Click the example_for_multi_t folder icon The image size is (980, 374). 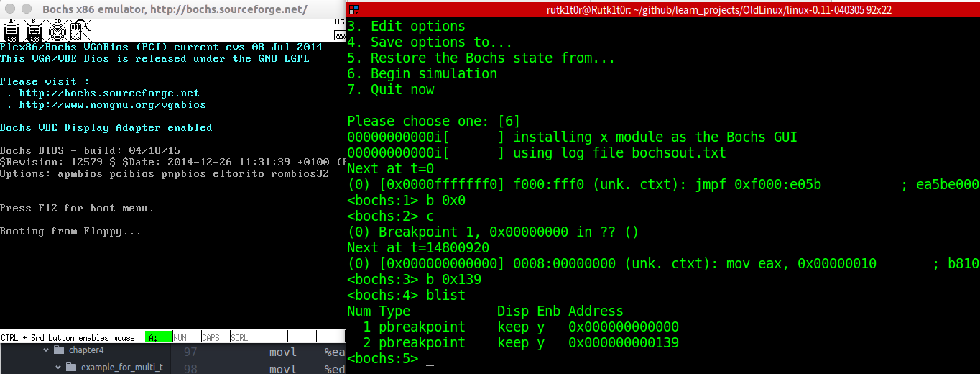(x=70, y=368)
